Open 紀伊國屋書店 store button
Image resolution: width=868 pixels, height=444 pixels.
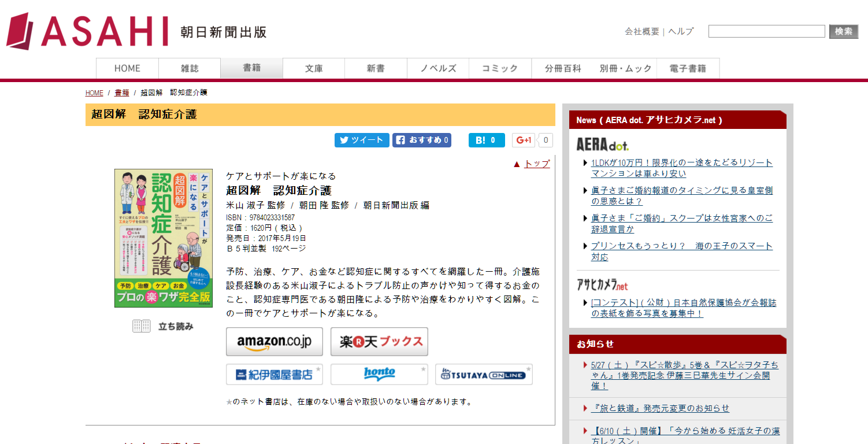275,375
